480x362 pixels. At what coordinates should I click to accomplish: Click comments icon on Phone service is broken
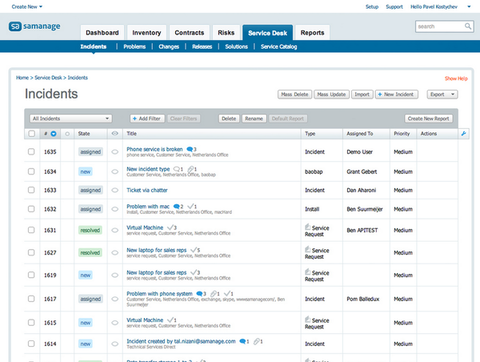(190, 149)
